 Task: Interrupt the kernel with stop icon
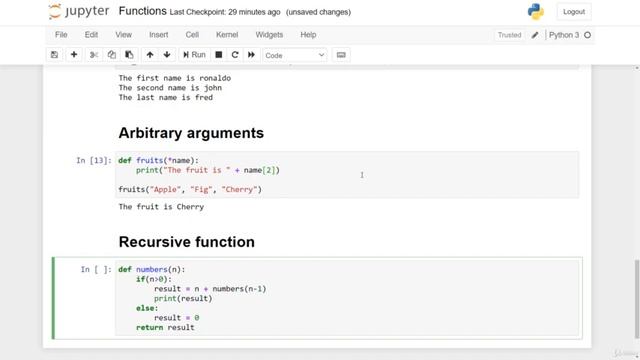(x=219, y=55)
